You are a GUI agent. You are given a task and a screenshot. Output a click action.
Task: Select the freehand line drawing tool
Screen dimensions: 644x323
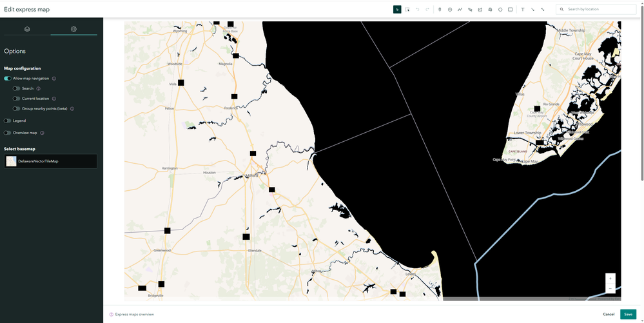coord(470,10)
